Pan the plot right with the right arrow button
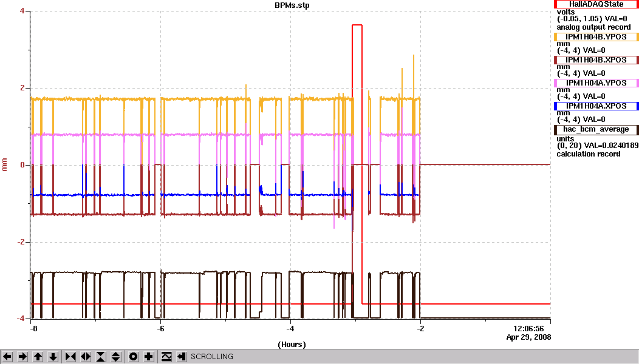639x364 pixels. point(23,357)
